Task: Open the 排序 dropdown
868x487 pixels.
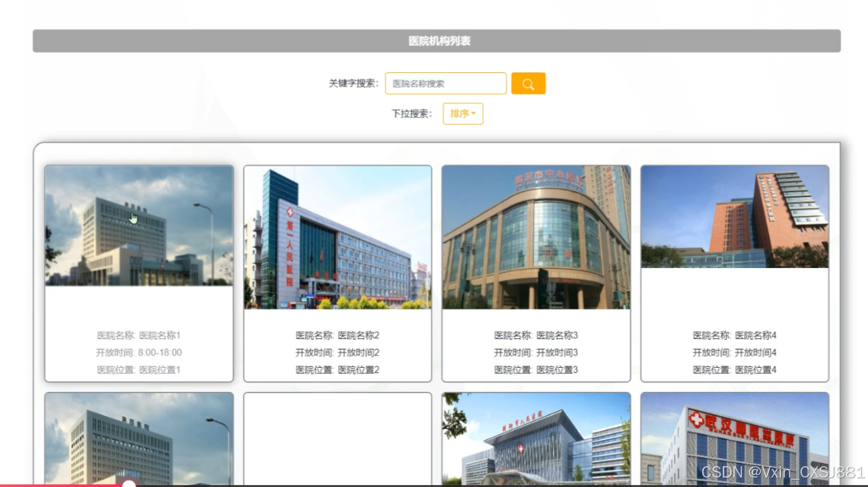Action: click(x=463, y=114)
